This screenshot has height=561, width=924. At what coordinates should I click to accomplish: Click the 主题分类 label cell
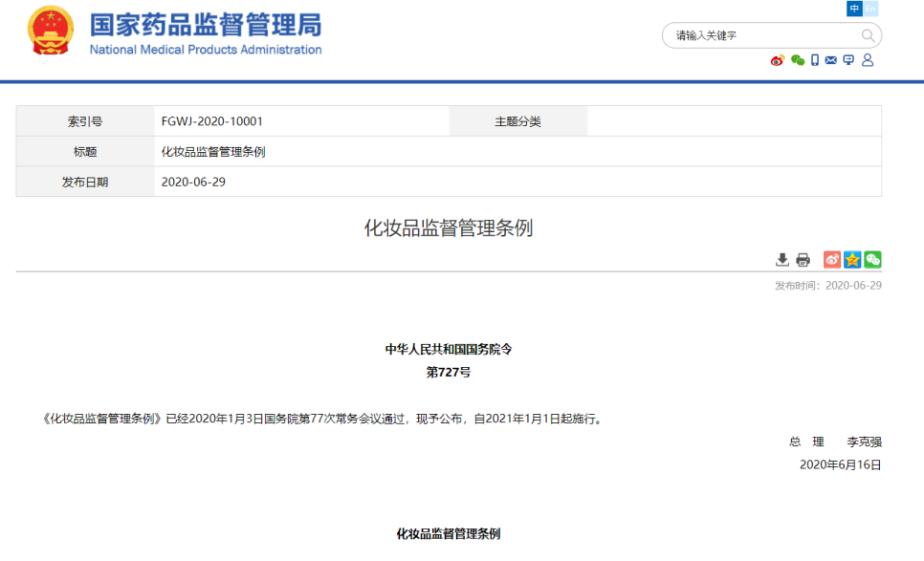(518, 121)
